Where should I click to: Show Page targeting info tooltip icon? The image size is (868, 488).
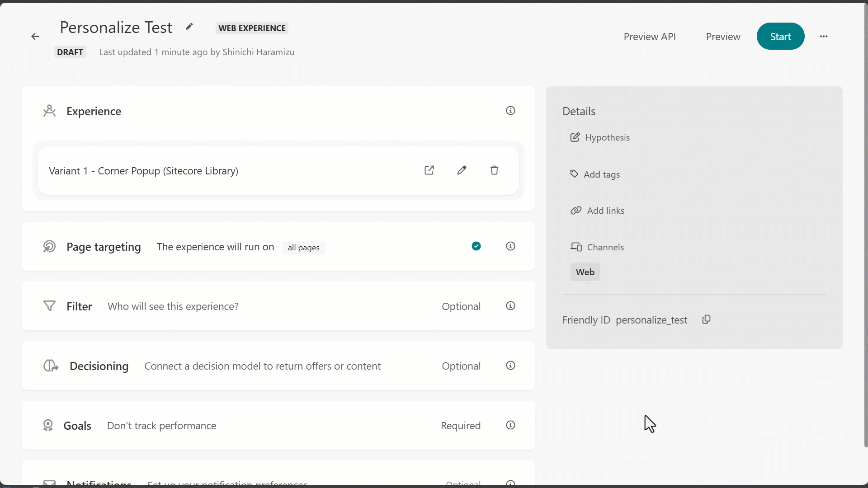point(510,246)
